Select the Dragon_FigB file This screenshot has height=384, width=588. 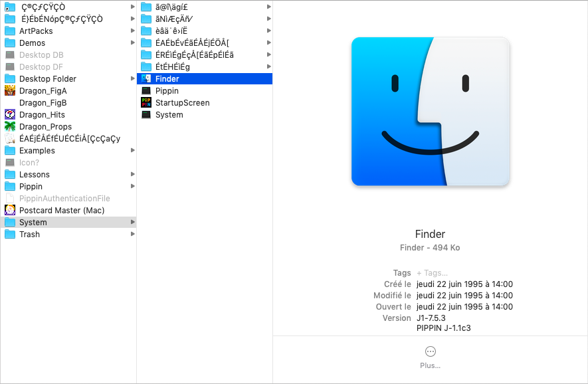pyautogui.click(x=43, y=103)
